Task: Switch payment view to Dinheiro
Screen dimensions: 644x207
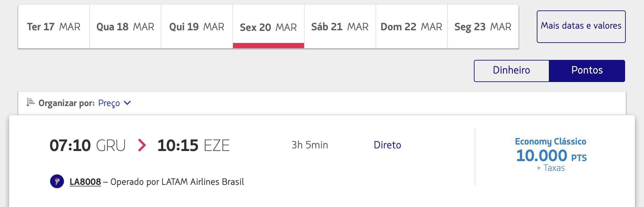Action: coord(511,71)
